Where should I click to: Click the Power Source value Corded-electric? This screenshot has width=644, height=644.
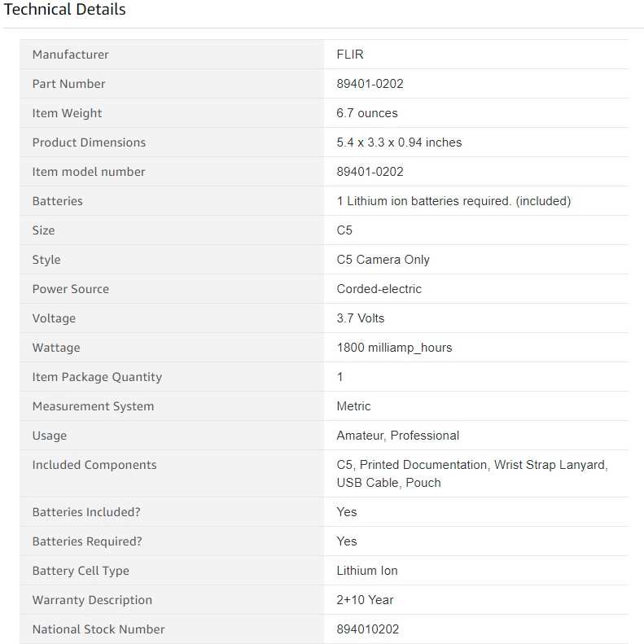[379, 289]
